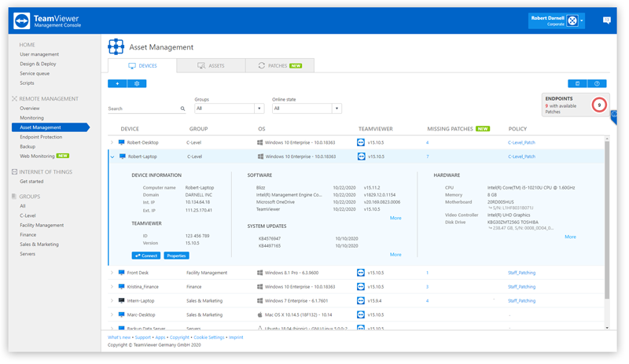Image resolution: width=629 pixels, height=364 pixels.
Task: Open the Online state filter dropdown
Action: point(307,108)
